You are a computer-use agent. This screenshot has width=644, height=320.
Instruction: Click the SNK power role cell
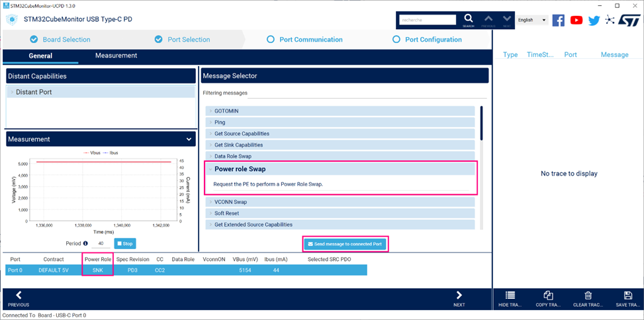(97, 270)
